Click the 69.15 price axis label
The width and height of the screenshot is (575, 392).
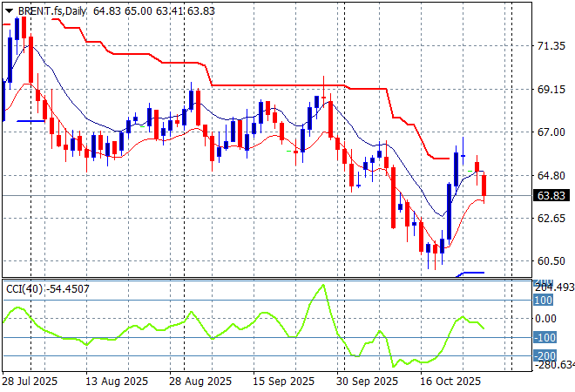(551, 89)
